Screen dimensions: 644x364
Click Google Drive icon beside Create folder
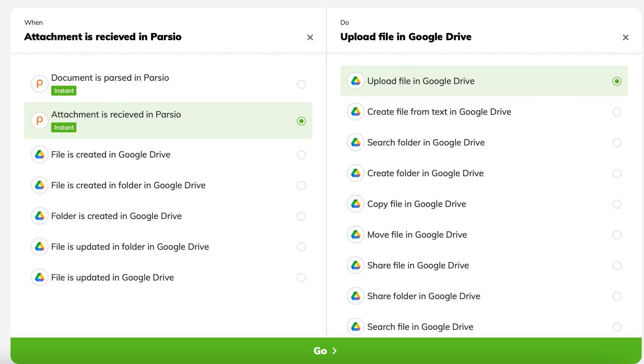click(x=355, y=173)
